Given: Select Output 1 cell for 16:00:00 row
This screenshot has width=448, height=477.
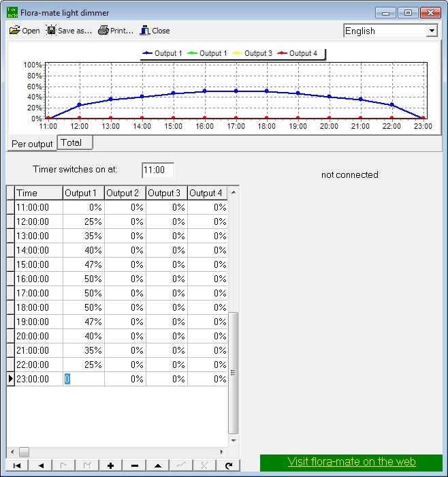Looking at the screenshot, I should coord(84,279).
